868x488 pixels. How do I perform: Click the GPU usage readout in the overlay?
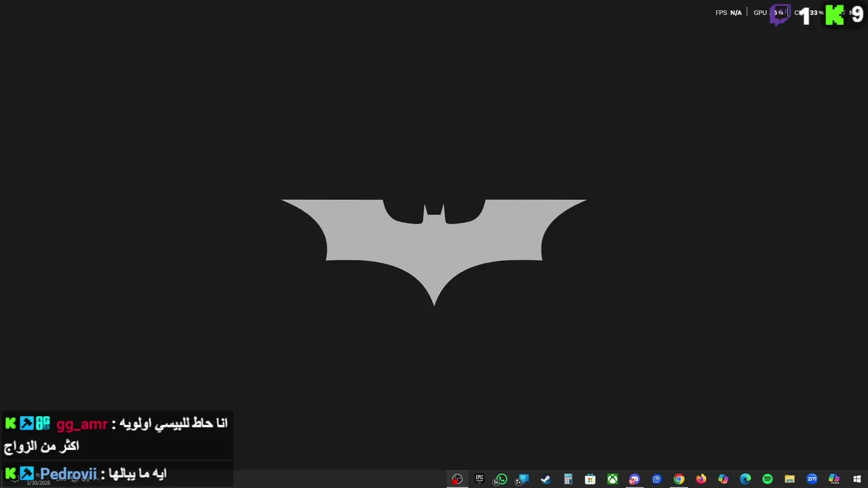click(x=768, y=13)
